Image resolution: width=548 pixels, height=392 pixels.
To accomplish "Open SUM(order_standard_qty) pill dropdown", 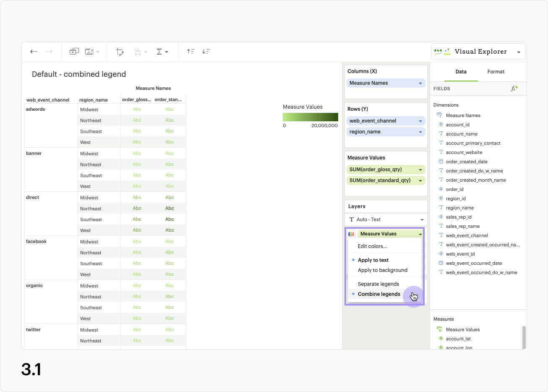I will pyautogui.click(x=420, y=181).
